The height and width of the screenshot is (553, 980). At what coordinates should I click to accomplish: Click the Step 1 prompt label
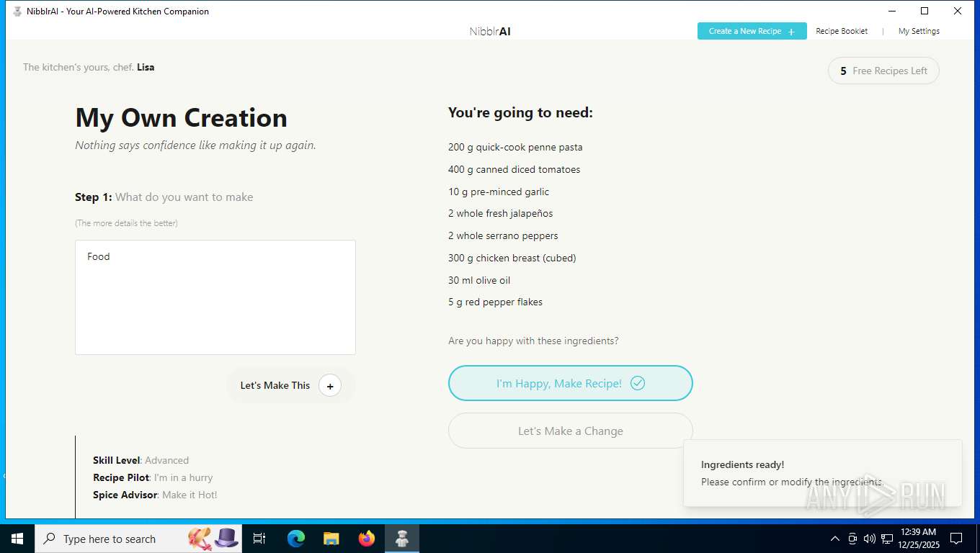click(164, 197)
